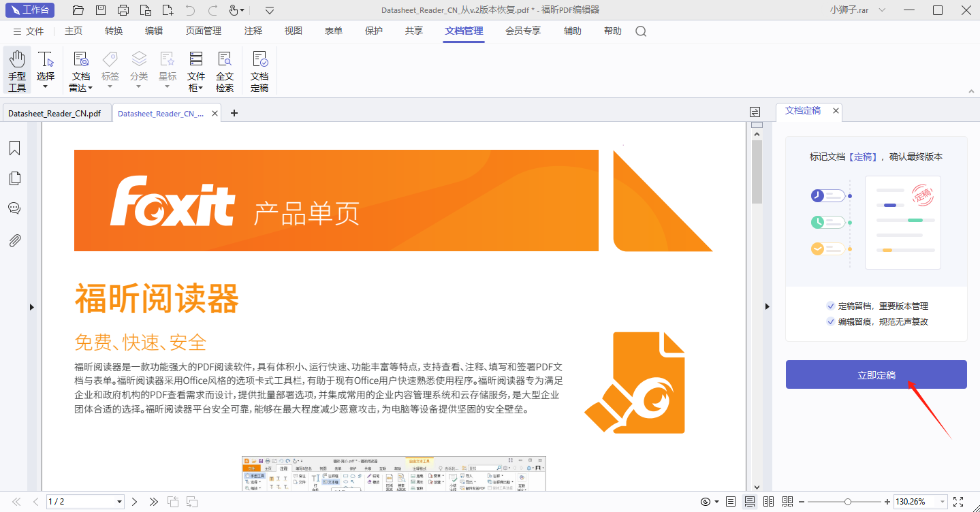Switch to the 转换 ribbon tab
The width and height of the screenshot is (980, 512).
coord(114,31)
